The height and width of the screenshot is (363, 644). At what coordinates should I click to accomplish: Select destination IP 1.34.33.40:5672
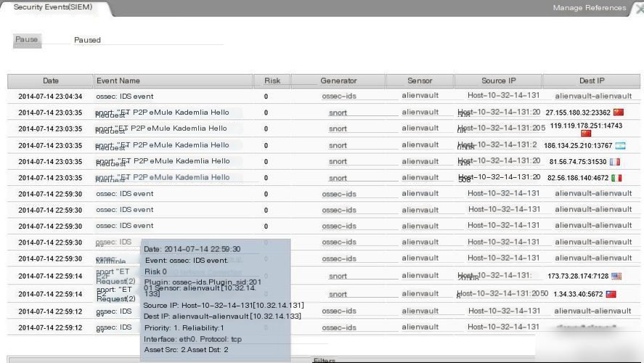click(578, 295)
